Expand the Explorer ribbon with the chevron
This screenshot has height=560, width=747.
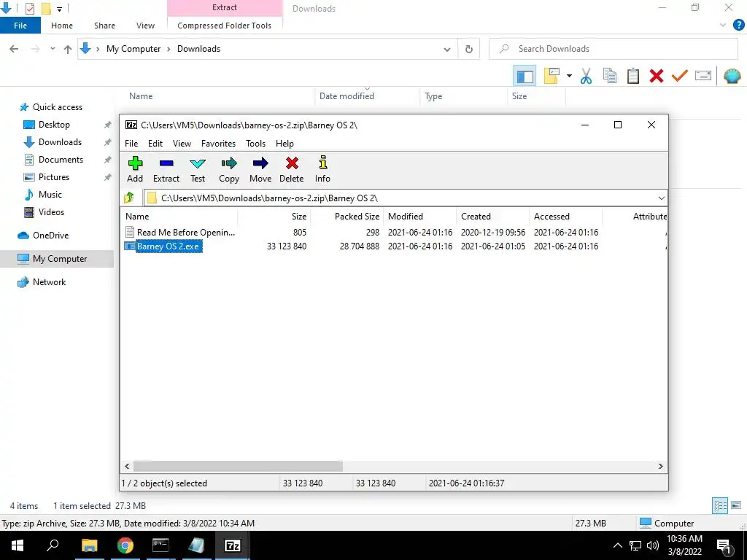pos(723,26)
